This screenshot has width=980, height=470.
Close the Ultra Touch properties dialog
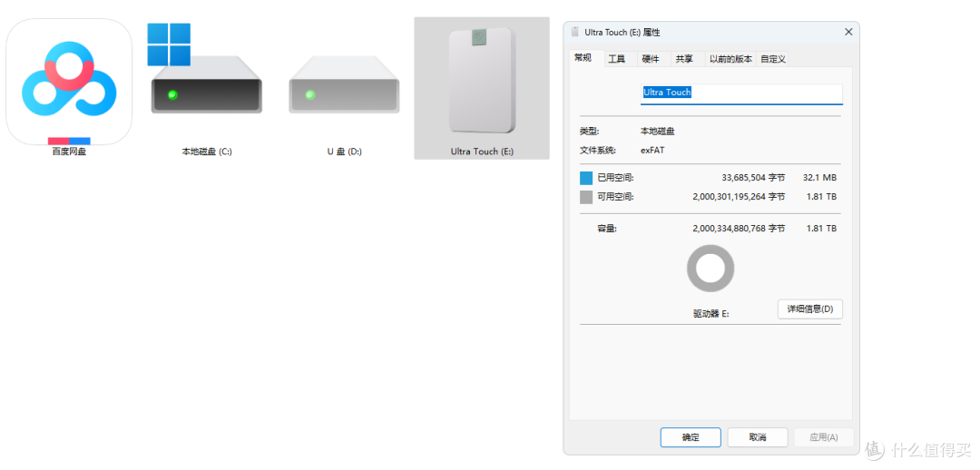848,32
